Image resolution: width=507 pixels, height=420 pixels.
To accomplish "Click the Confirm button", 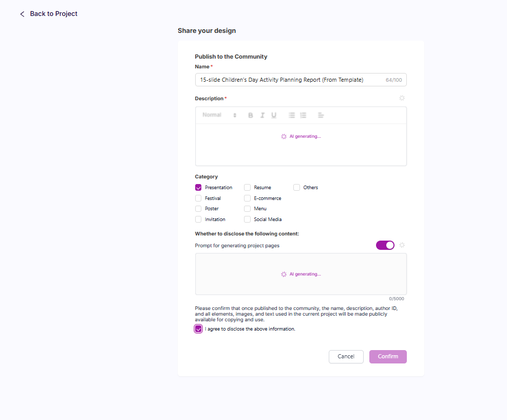I will [388, 357].
